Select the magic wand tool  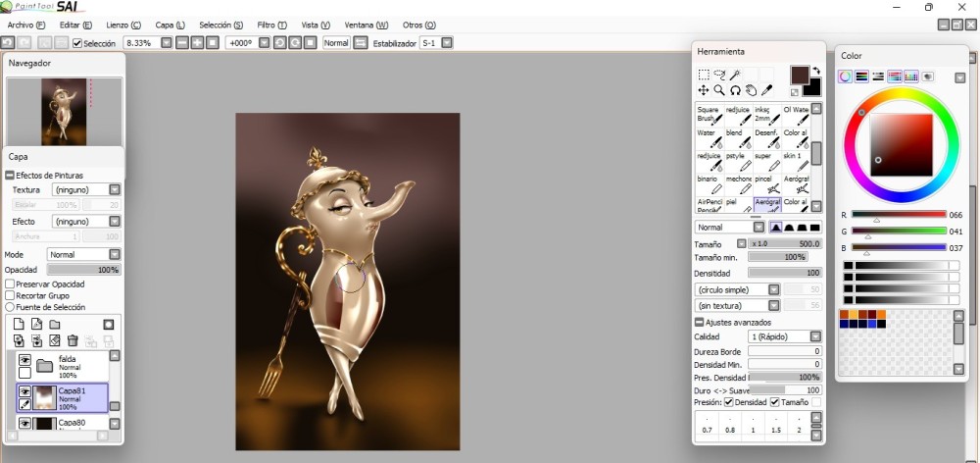[x=735, y=76]
